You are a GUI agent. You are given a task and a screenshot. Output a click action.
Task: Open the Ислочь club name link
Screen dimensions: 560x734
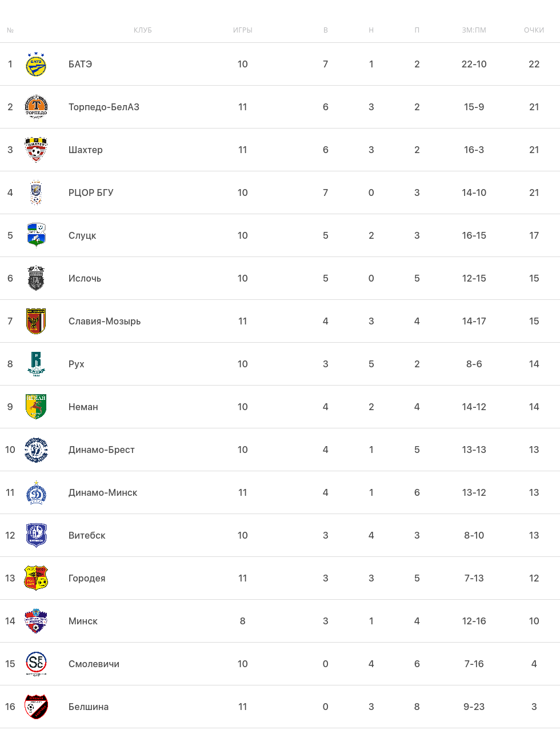pos(85,279)
